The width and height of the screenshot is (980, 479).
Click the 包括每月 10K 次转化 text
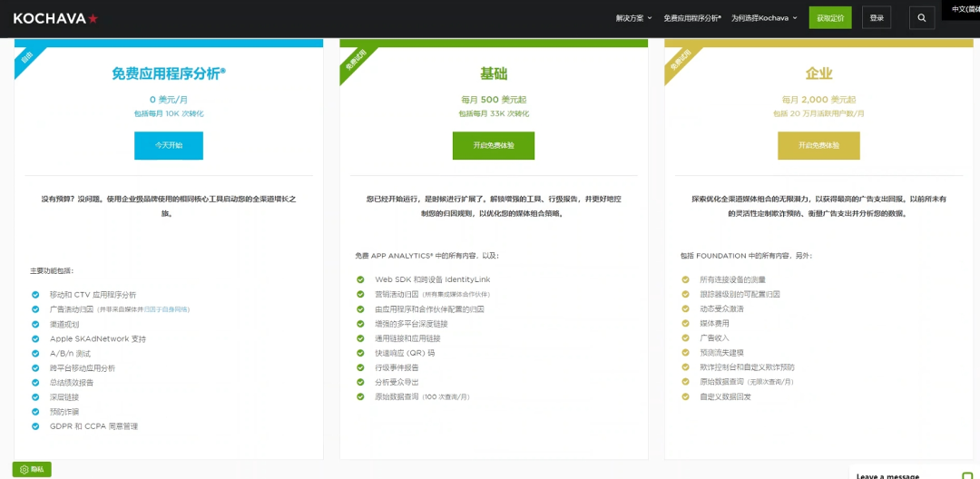tap(169, 113)
